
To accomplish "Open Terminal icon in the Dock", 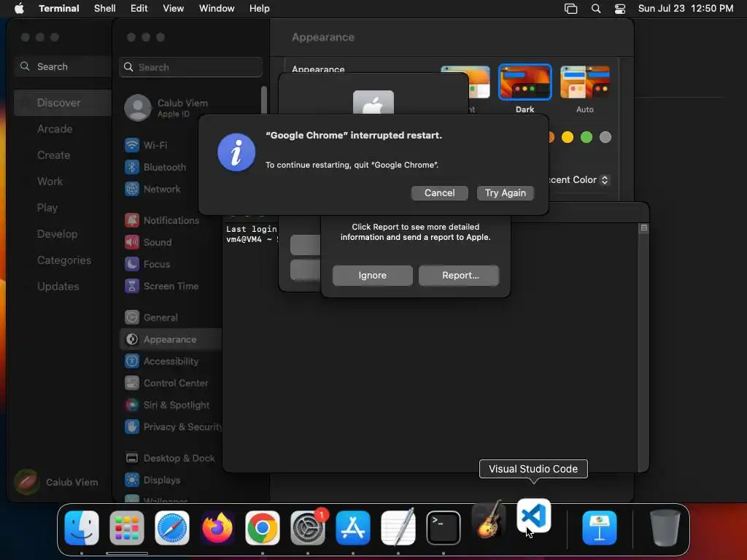I will pos(444,528).
